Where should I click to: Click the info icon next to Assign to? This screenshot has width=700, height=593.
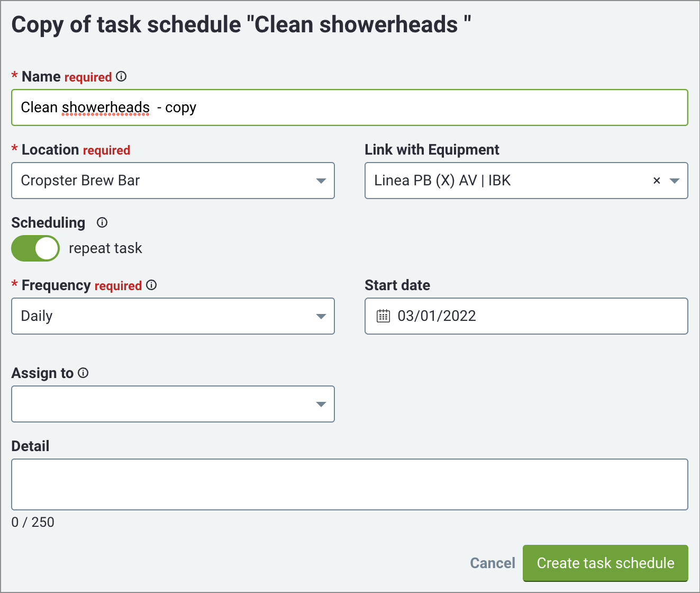pyautogui.click(x=83, y=373)
